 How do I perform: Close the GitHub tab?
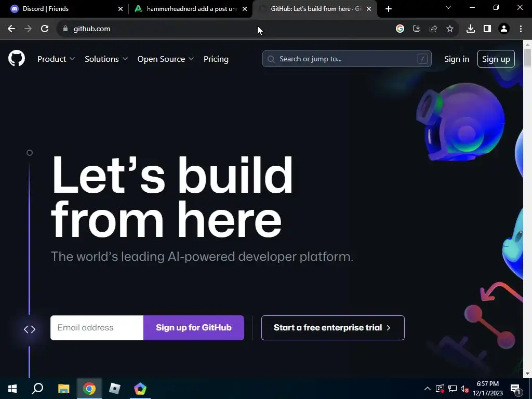369,9
